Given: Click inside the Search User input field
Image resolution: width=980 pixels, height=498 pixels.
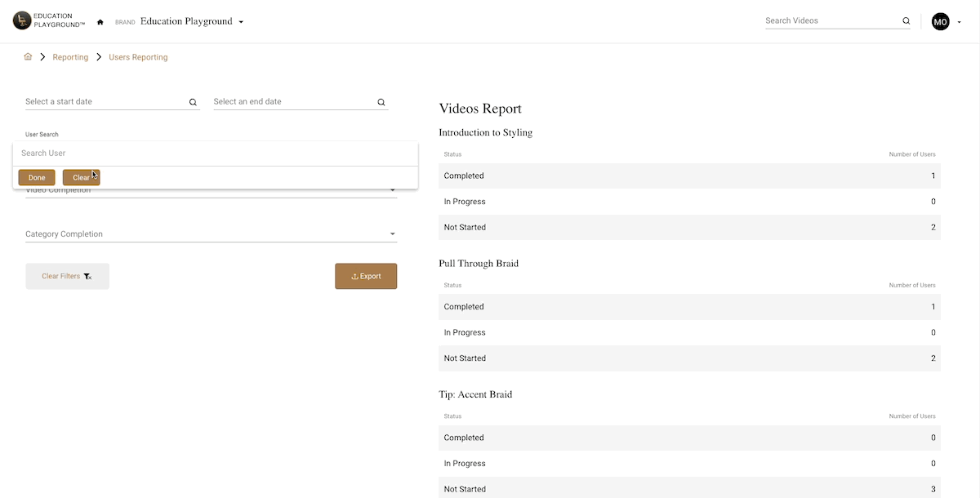Looking at the screenshot, I should tap(122, 153).
